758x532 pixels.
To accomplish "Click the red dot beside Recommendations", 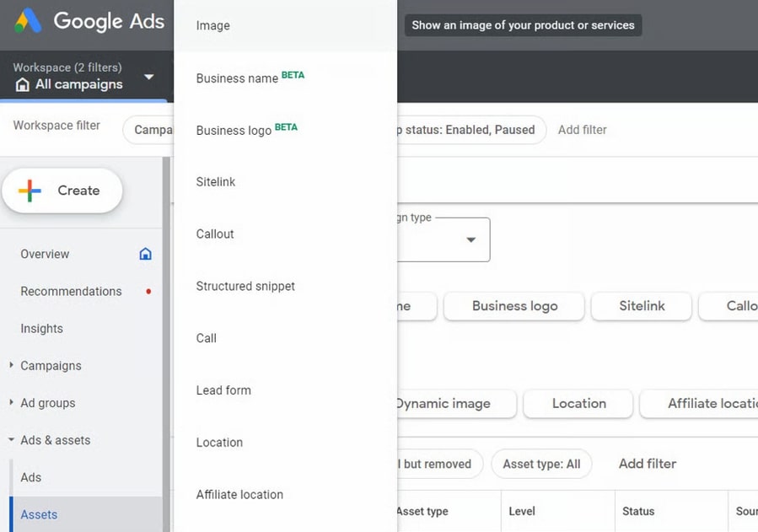I will coord(148,292).
